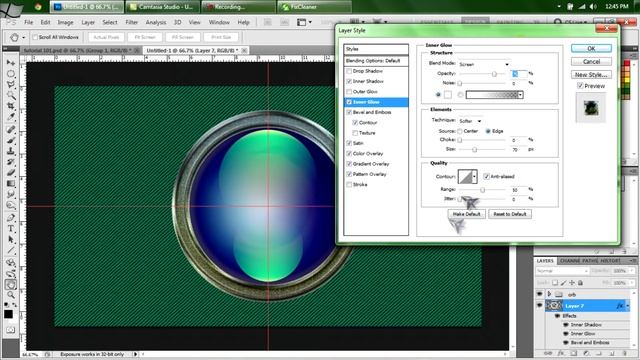The width and height of the screenshot is (640, 360).
Task: Open the Contour picker arrow
Action: click(474, 177)
